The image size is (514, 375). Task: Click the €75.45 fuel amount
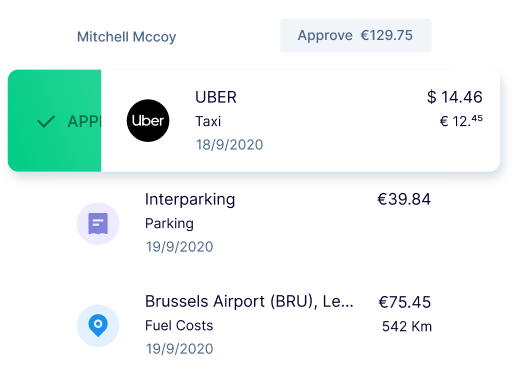pos(405,302)
